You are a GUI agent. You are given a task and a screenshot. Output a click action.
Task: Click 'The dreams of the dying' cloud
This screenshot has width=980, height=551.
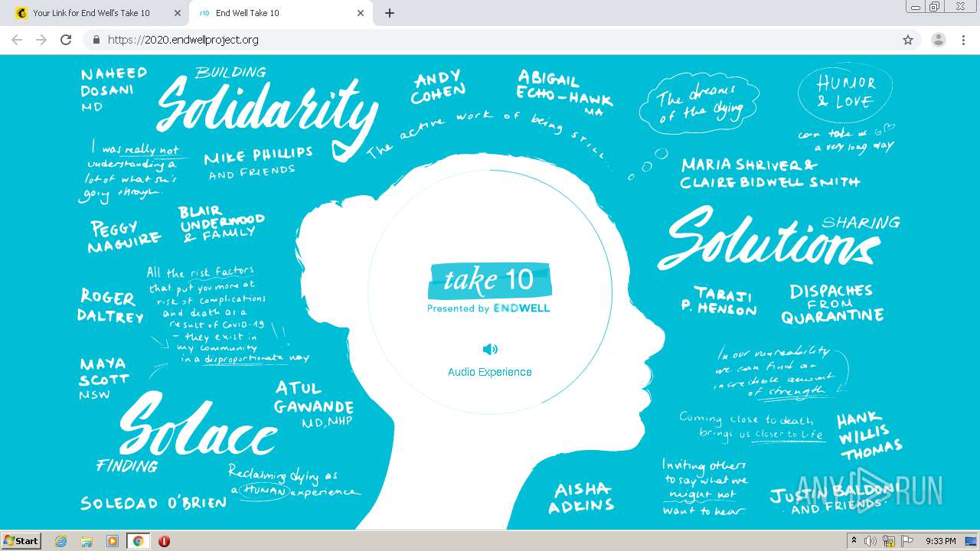tap(699, 105)
